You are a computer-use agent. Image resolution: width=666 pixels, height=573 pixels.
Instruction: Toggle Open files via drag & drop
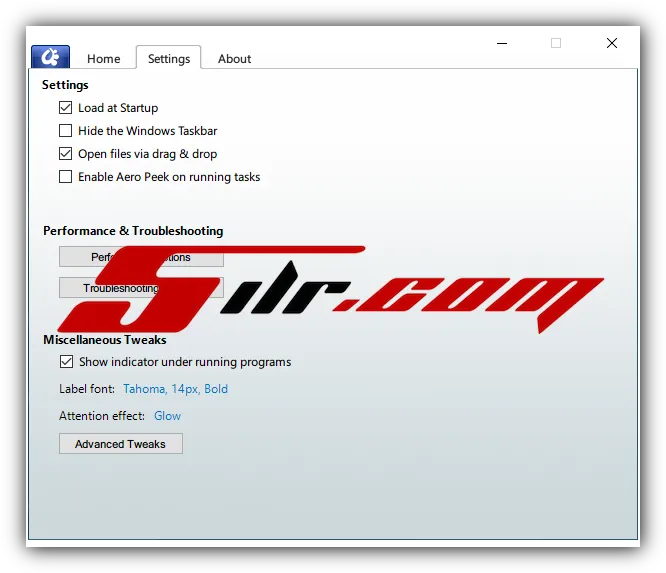pos(65,154)
